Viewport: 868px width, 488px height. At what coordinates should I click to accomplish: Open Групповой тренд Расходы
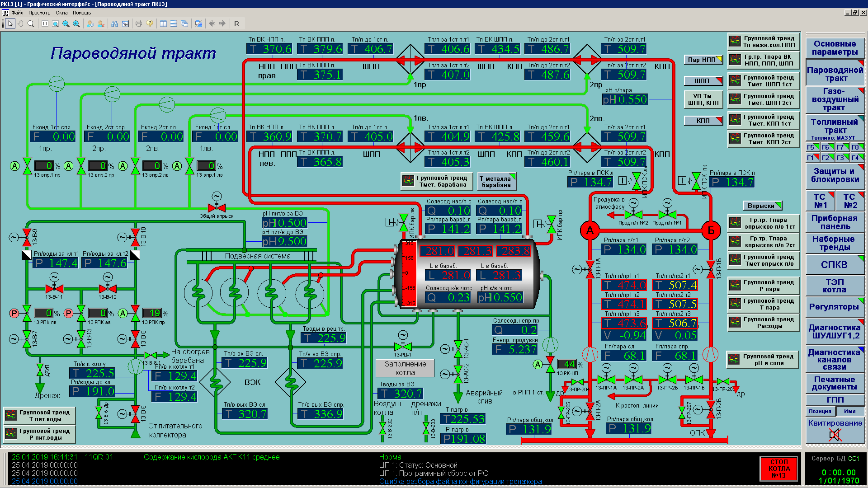pos(763,323)
